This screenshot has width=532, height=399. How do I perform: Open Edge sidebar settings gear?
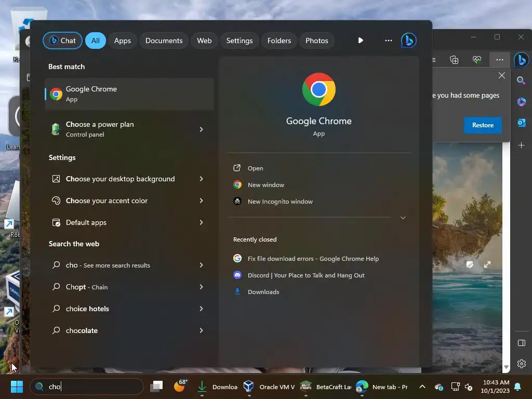[x=522, y=364]
